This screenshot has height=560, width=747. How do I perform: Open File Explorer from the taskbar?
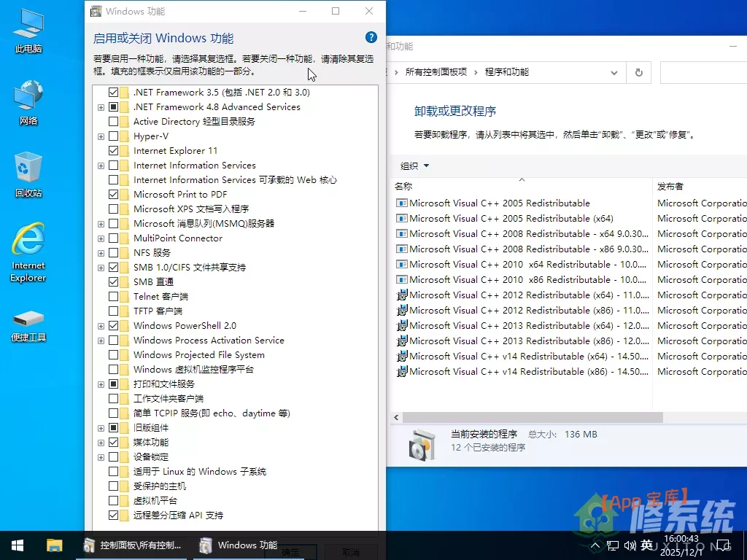tap(54, 545)
